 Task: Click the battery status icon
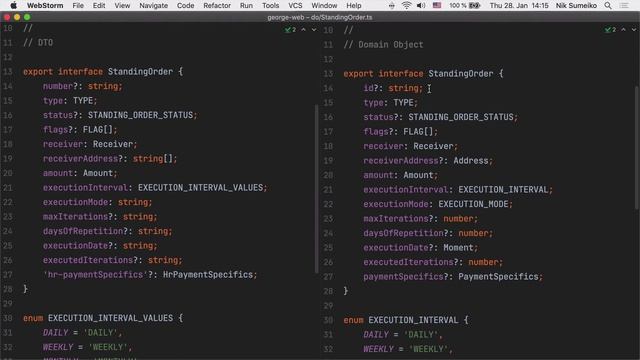point(474,6)
